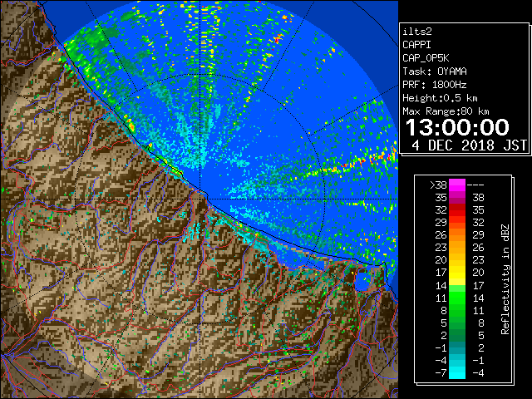This screenshot has width=532, height=399.
Task: Click the >38 legend value label
Action: click(x=438, y=185)
